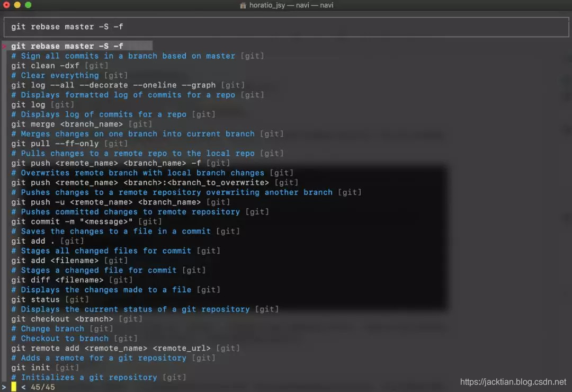
Task: Select the 'git diff <filename>' row
Action: click(72, 280)
